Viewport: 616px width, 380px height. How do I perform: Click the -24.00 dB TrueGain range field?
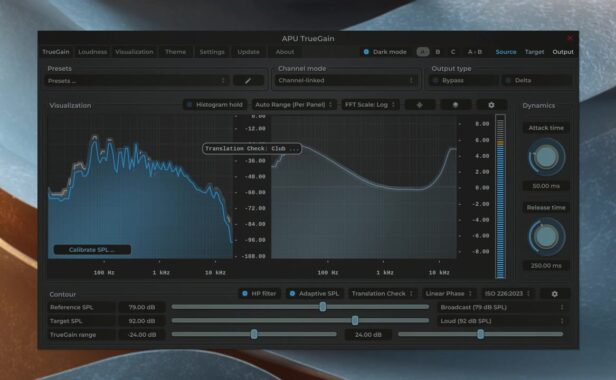[141, 335]
